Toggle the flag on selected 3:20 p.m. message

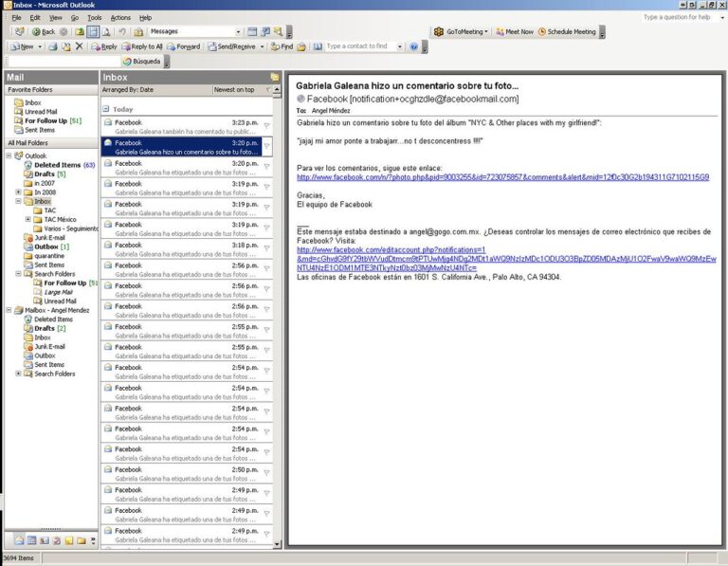(267, 146)
